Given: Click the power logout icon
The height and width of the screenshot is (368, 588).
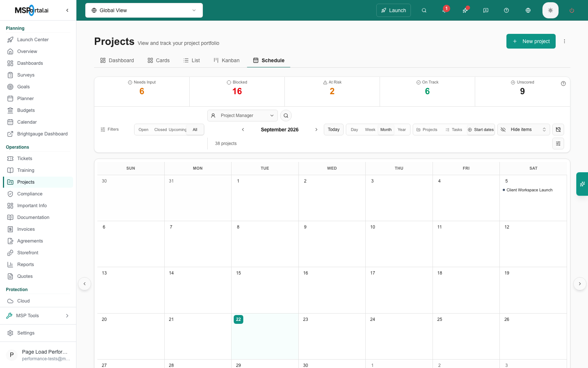Looking at the screenshot, I should [x=572, y=10].
